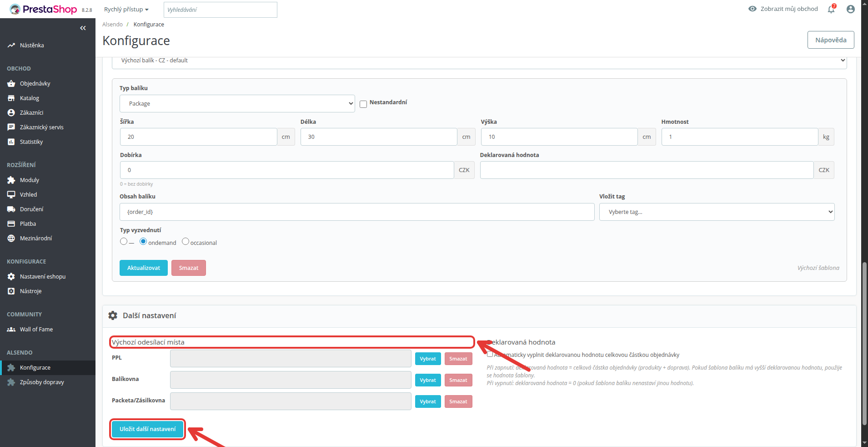Open Způsoby dopravy in sidebar

click(42, 382)
